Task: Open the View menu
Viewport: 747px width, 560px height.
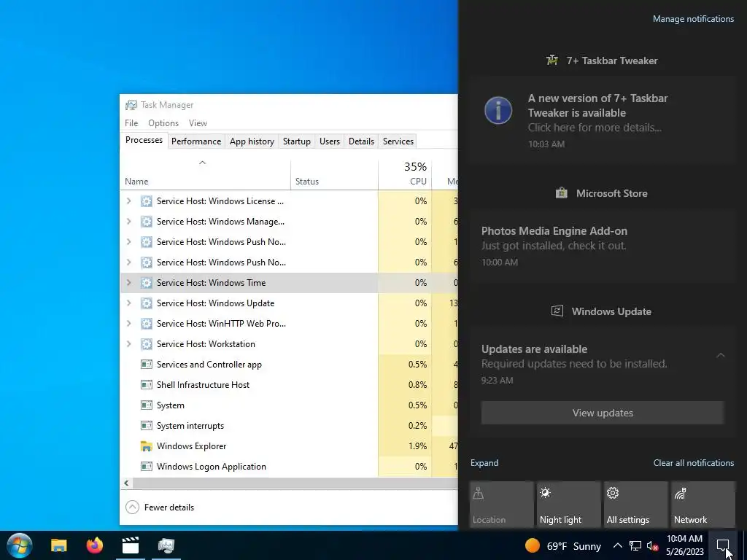Action: [198, 122]
